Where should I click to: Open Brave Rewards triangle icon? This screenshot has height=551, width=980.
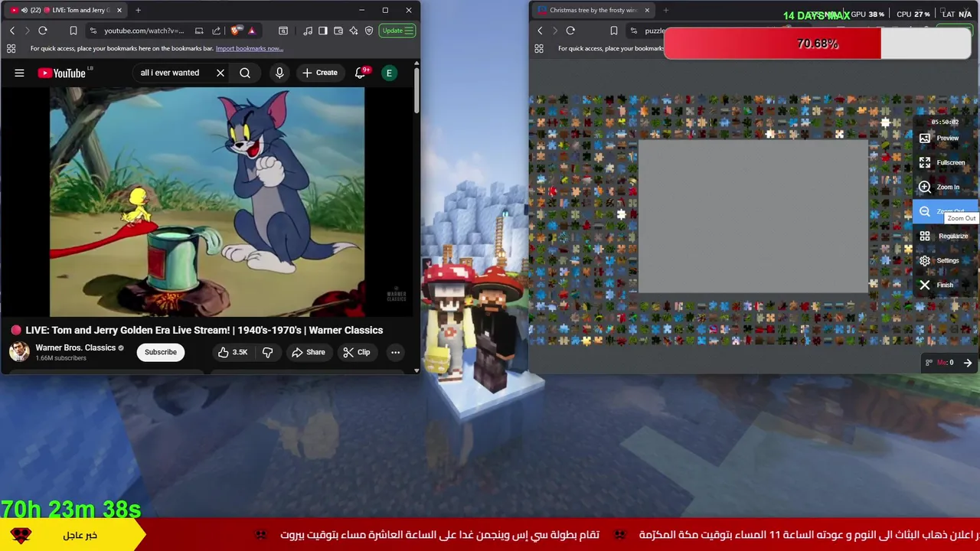coord(251,31)
